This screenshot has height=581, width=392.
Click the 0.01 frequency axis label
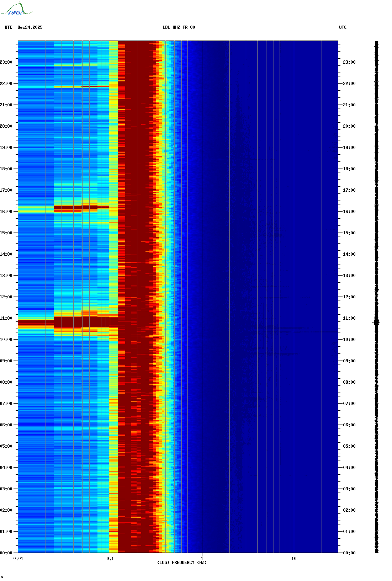pyautogui.click(x=18, y=559)
